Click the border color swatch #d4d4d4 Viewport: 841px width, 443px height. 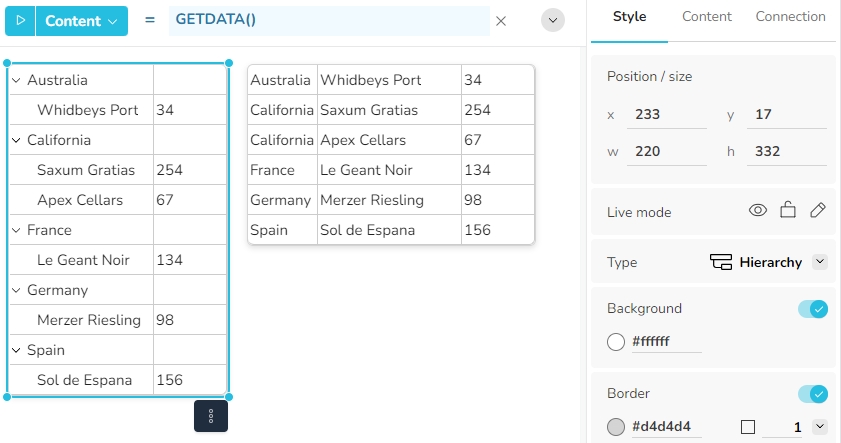(616, 427)
